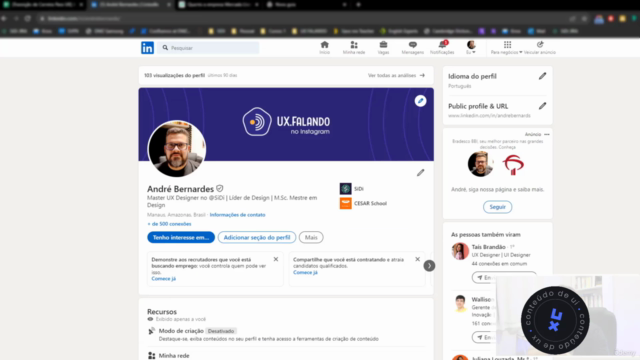Go to Início in the top nav
640x360 pixels.
(324, 47)
